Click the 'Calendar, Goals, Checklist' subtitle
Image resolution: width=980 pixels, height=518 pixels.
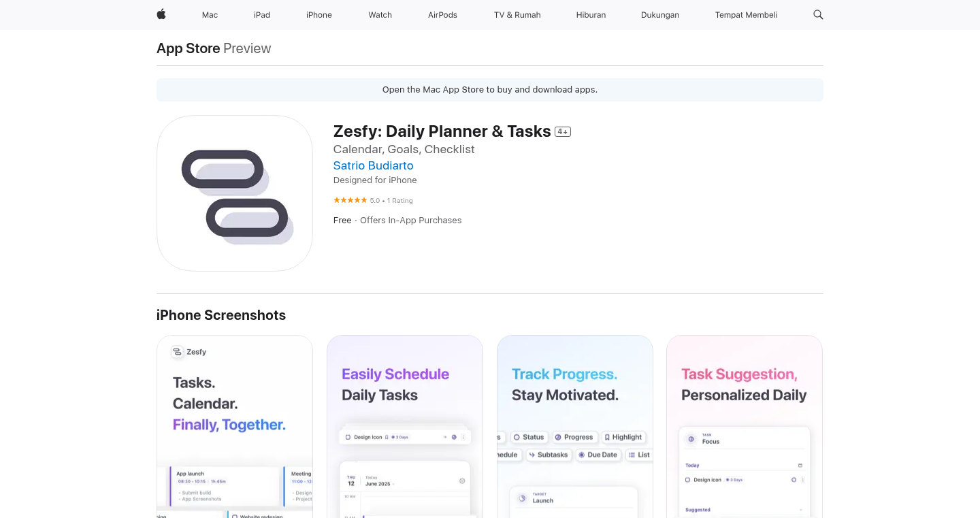404,149
